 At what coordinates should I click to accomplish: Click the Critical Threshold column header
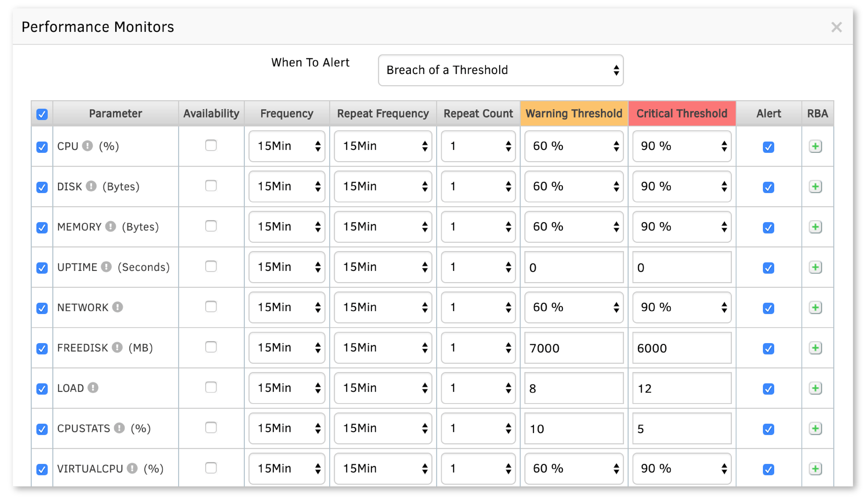pyautogui.click(x=681, y=113)
